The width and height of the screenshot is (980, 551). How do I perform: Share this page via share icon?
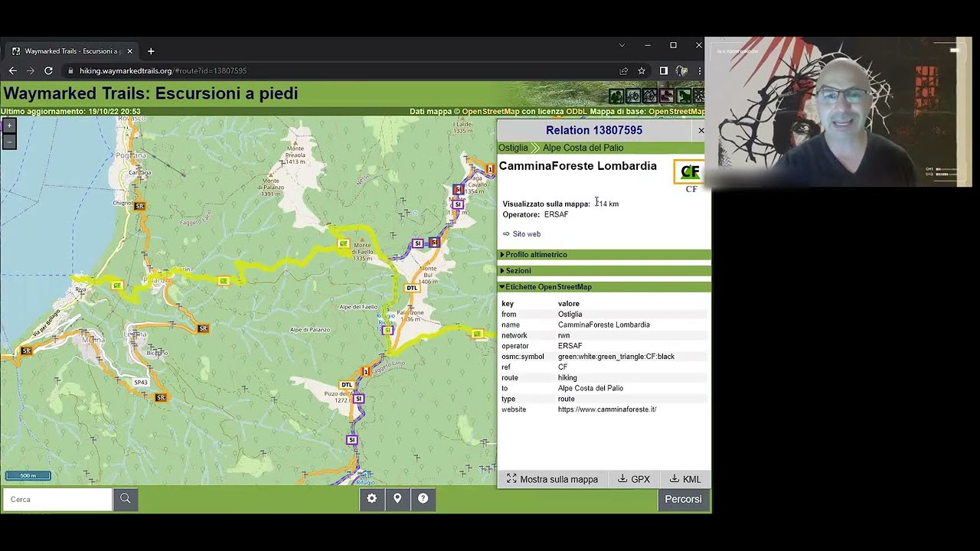624,70
